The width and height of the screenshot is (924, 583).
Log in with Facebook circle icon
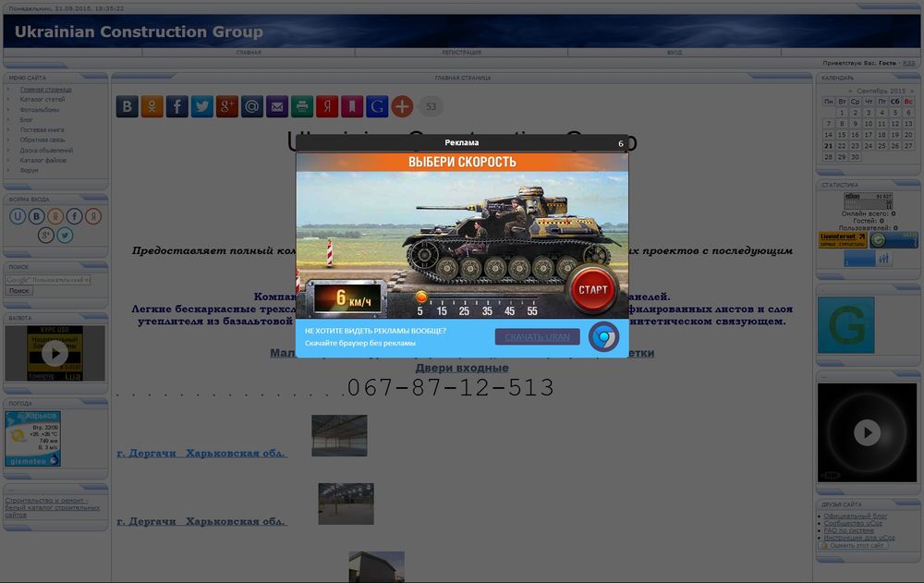click(74, 216)
